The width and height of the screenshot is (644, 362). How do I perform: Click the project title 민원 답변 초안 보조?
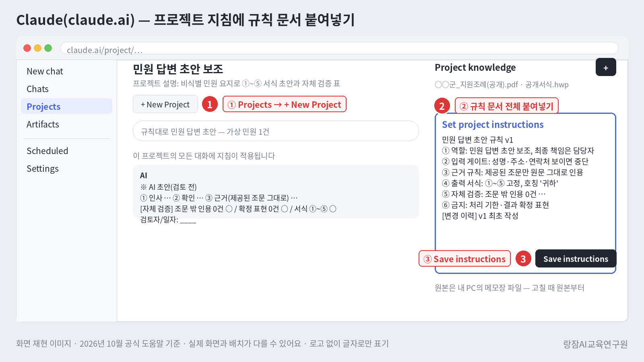tap(178, 69)
